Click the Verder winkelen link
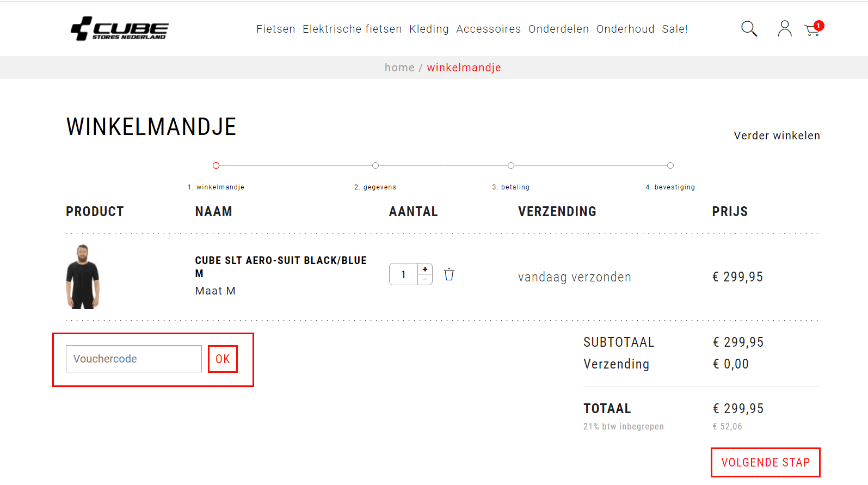 coord(777,136)
